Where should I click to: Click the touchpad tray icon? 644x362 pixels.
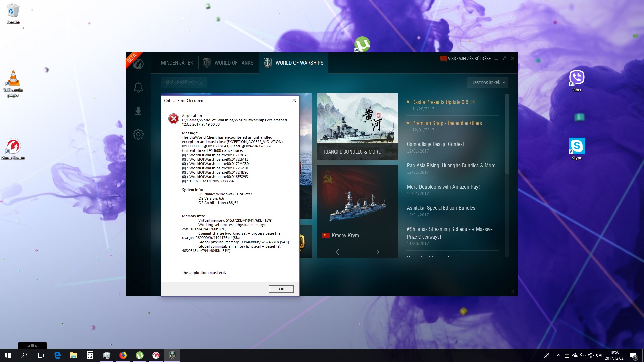pyautogui.click(x=567, y=356)
